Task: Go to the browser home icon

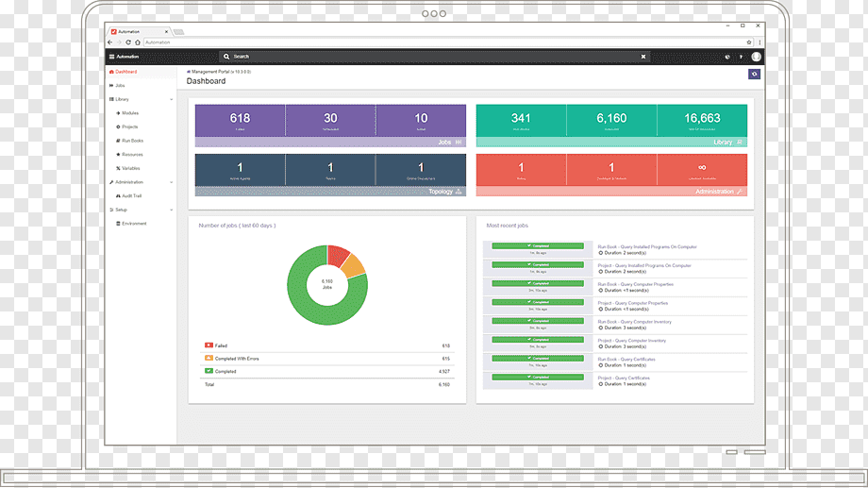Action: point(138,42)
